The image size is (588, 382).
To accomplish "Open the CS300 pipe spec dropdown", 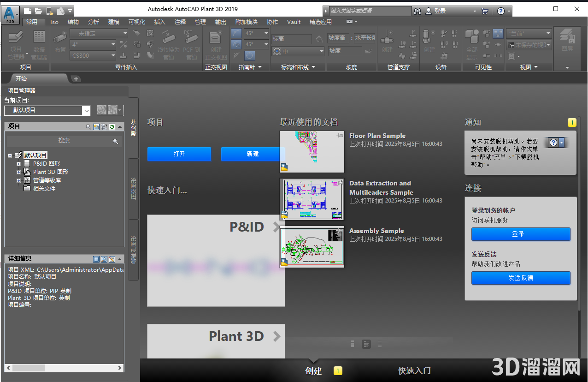I will point(92,55).
